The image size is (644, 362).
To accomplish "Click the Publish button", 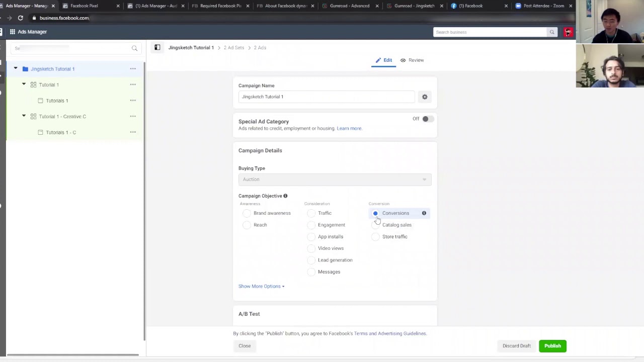I will (x=552, y=346).
